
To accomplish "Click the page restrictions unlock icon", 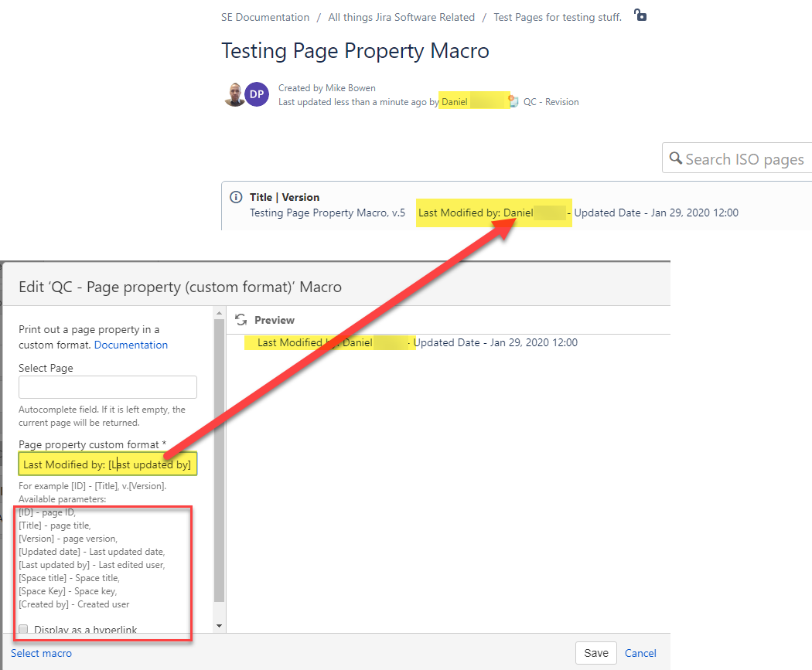I will [640, 15].
